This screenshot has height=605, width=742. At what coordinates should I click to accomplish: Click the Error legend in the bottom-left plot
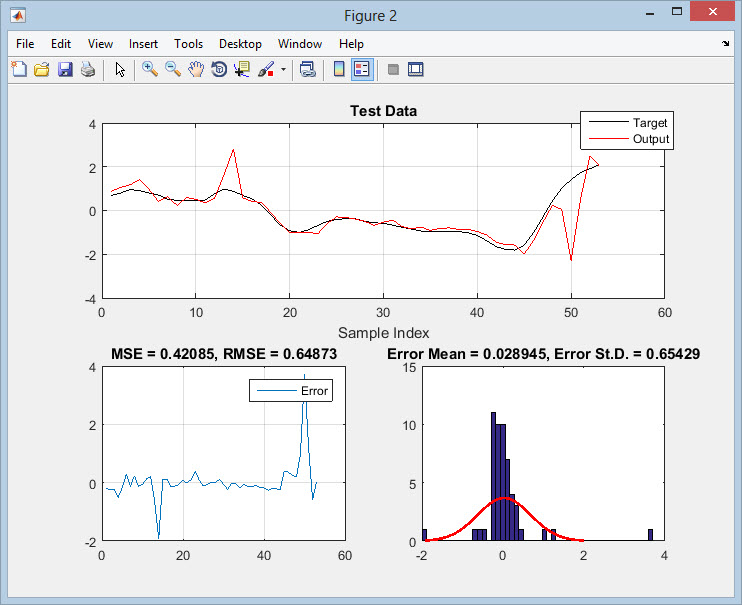click(x=291, y=391)
